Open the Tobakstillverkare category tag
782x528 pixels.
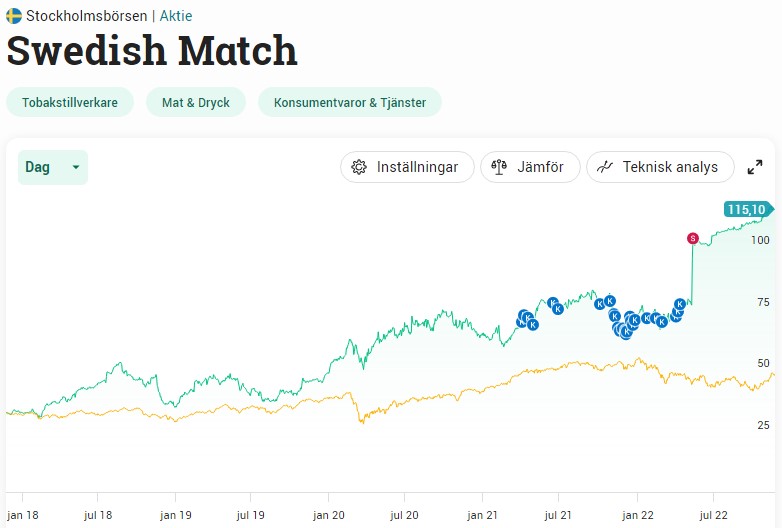70,102
